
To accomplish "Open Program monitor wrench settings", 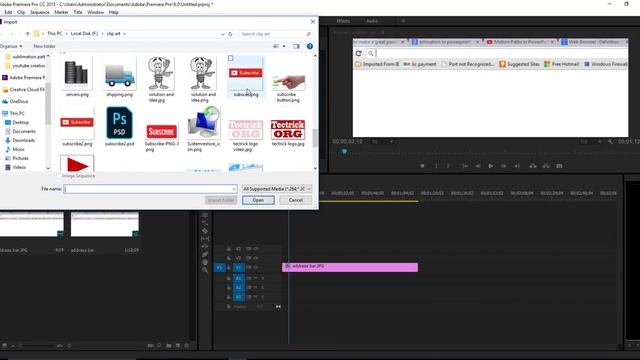I will 610,142.
